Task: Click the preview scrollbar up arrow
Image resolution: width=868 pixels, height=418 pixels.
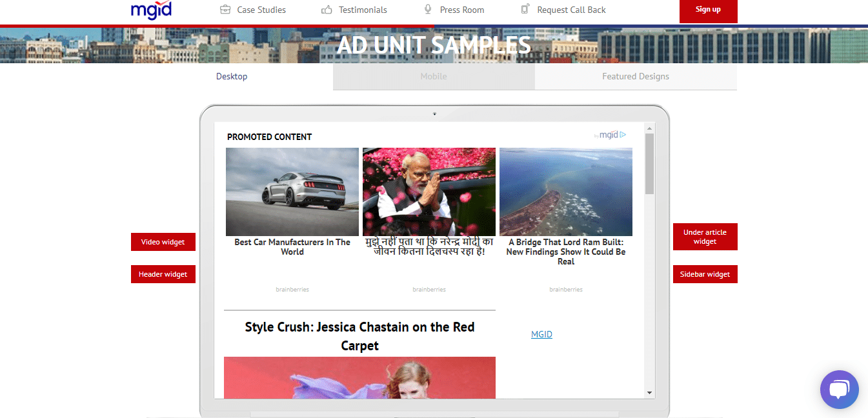Action: (650, 127)
